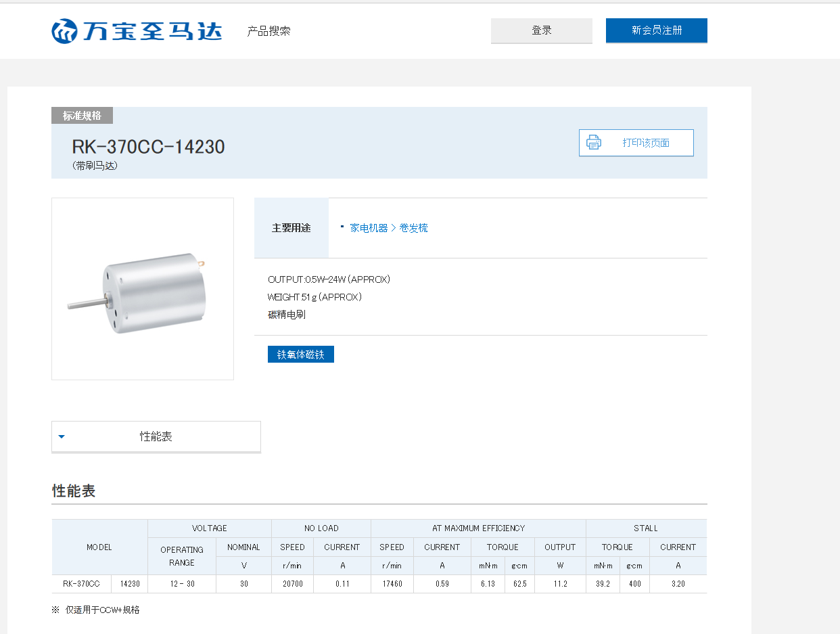The height and width of the screenshot is (634, 840).
Task: Click the 20700 no-load speed cell
Action: coord(292,584)
